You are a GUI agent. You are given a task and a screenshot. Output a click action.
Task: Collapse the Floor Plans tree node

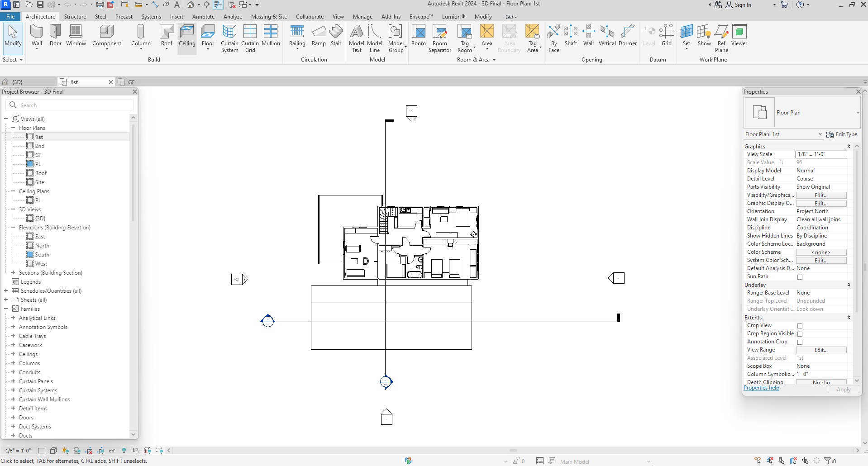(x=13, y=128)
